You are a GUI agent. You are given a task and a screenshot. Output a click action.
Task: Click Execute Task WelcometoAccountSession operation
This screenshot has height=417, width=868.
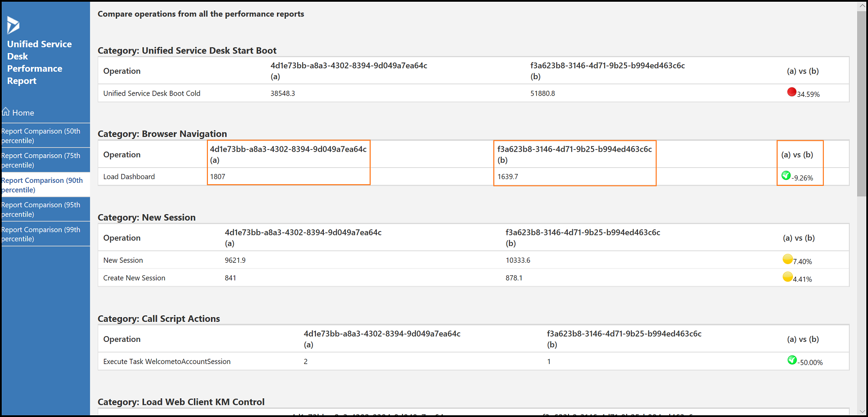[167, 361]
